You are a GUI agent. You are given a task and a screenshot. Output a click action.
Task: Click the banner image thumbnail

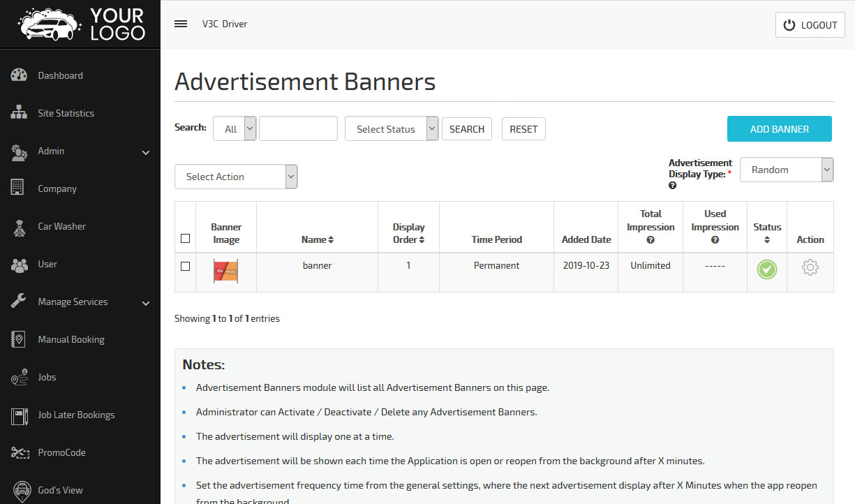[226, 271]
